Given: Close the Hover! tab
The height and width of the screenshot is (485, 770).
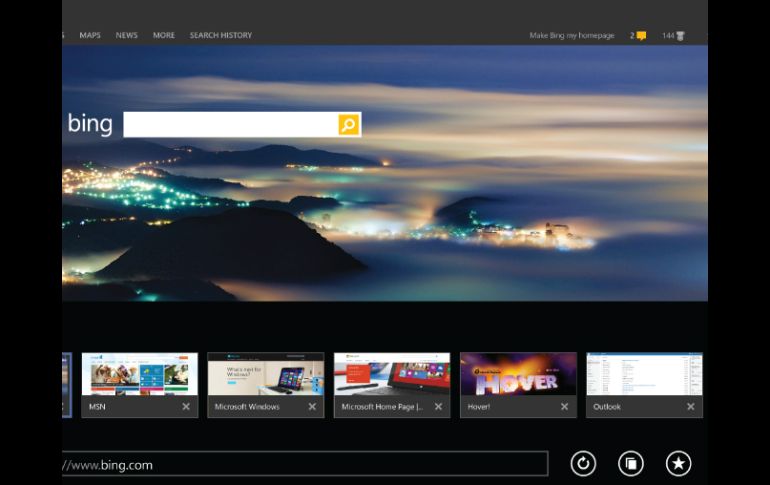Looking at the screenshot, I should [564, 407].
